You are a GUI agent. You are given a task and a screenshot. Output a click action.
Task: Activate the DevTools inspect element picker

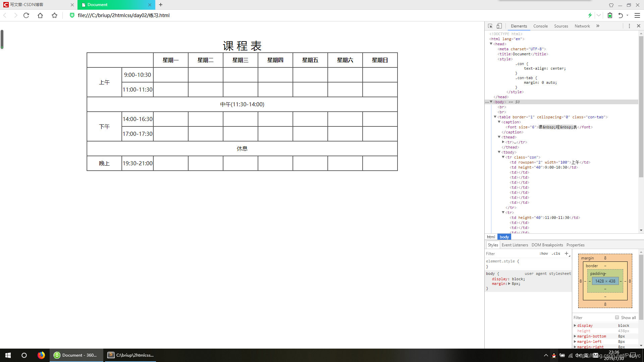tap(490, 26)
